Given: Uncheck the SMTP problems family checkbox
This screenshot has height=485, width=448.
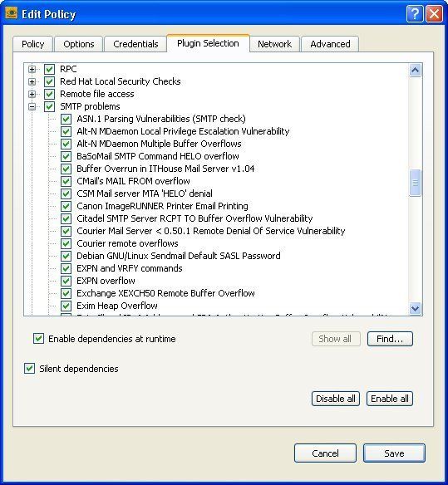Looking at the screenshot, I should pyautogui.click(x=50, y=106).
